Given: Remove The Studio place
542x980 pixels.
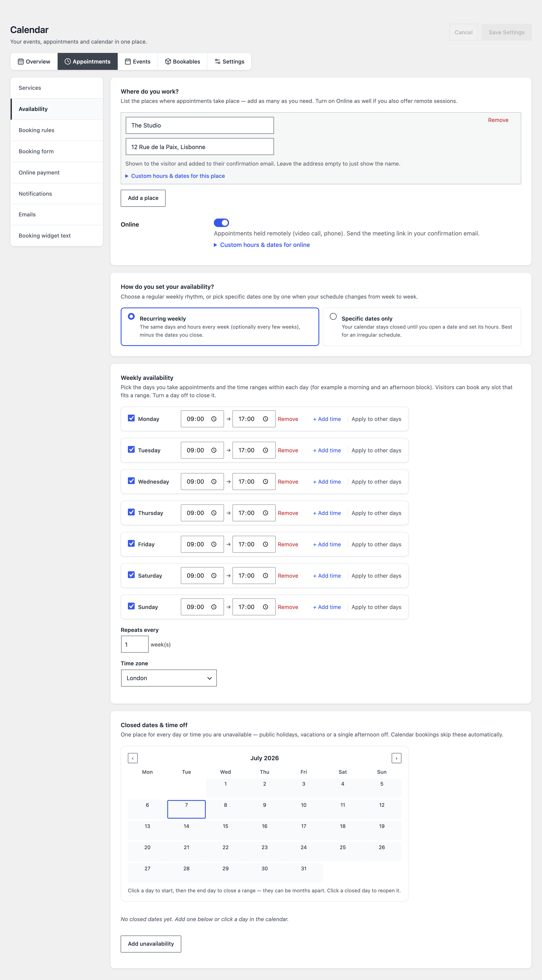Looking at the screenshot, I should pos(498,120).
